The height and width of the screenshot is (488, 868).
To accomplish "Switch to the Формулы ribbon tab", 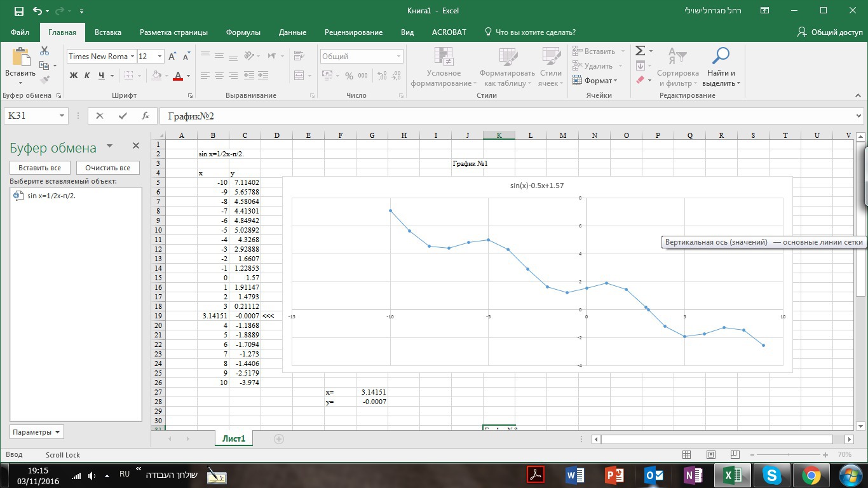I will point(243,32).
